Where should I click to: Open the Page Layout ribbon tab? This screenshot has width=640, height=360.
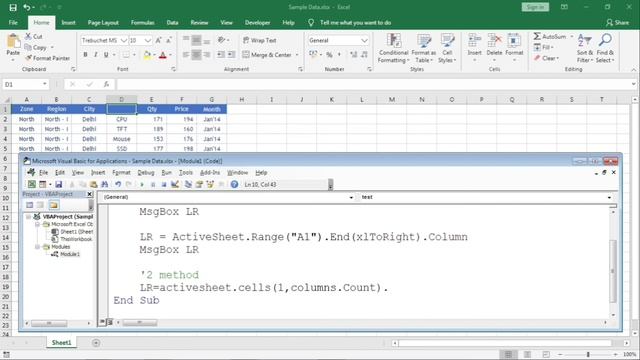tap(103, 23)
